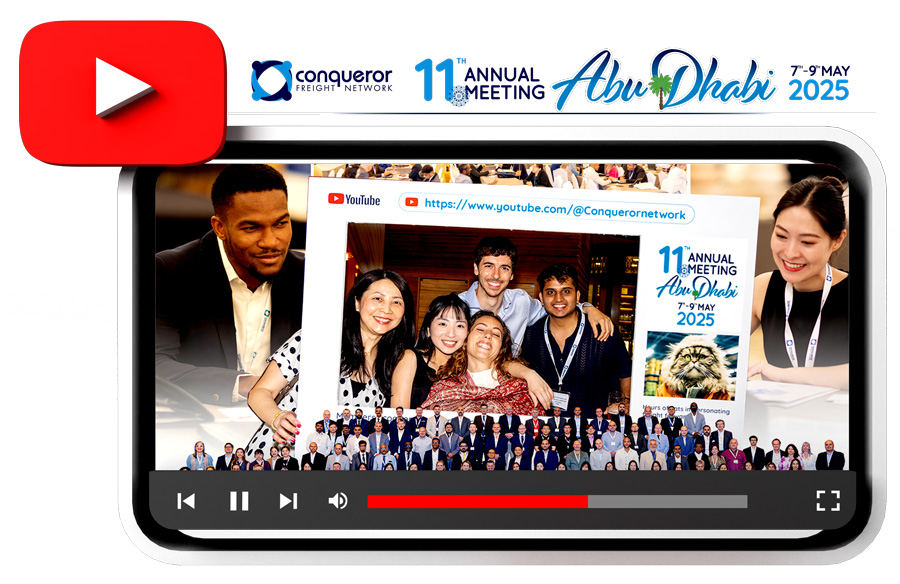Pause the video playback
Image resolution: width=900 pixels, height=584 pixels.
[239, 501]
